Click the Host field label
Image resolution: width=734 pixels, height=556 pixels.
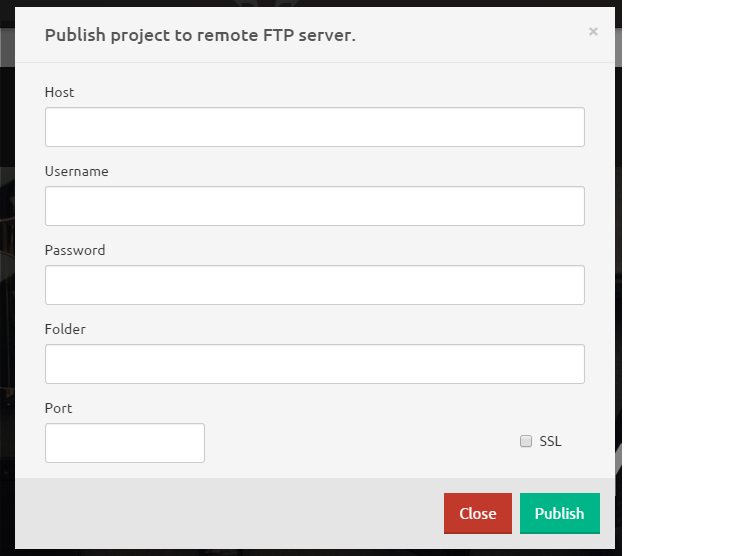[60, 92]
